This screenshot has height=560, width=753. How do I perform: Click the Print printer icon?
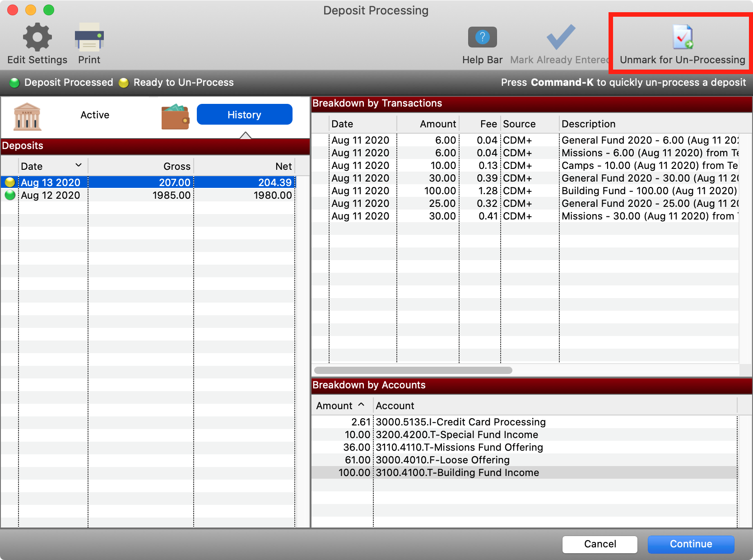[x=89, y=37]
